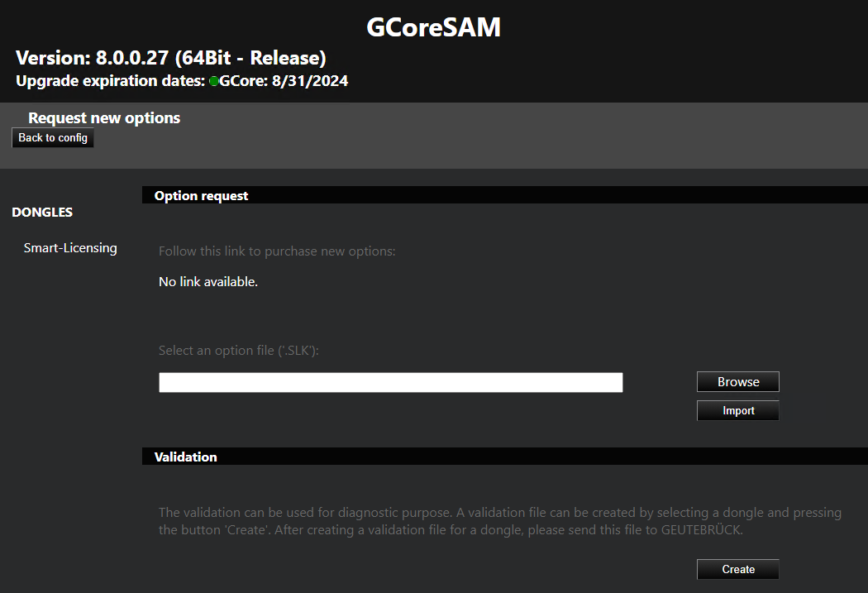868x593 pixels.
Task: Focus the option file path field
Action: coord(390,382)
